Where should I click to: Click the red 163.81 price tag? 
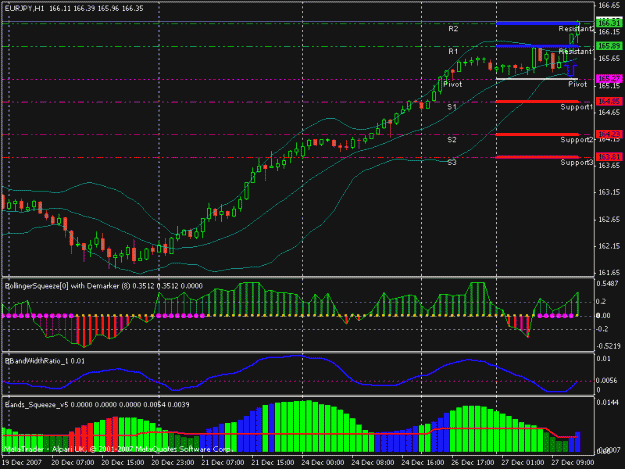point(609,157)
